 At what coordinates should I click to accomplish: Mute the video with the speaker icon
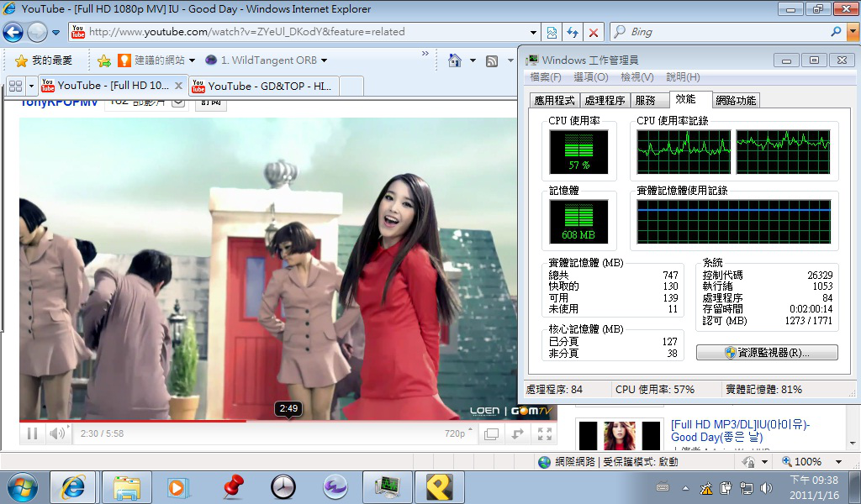pos(56,433)
